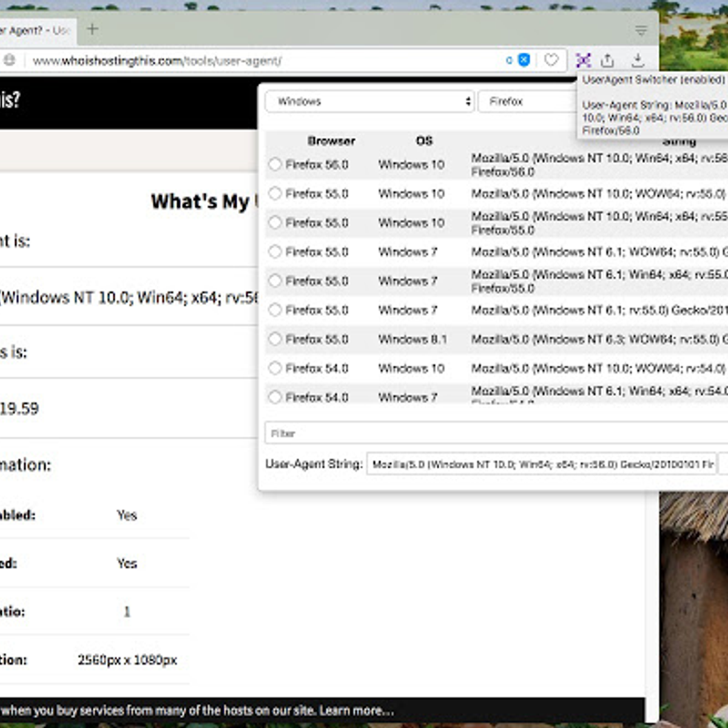Click the page's Windows NT 10.0 user agent text
Viewport: 728px width, 728px height.
[x=130, y=297]
